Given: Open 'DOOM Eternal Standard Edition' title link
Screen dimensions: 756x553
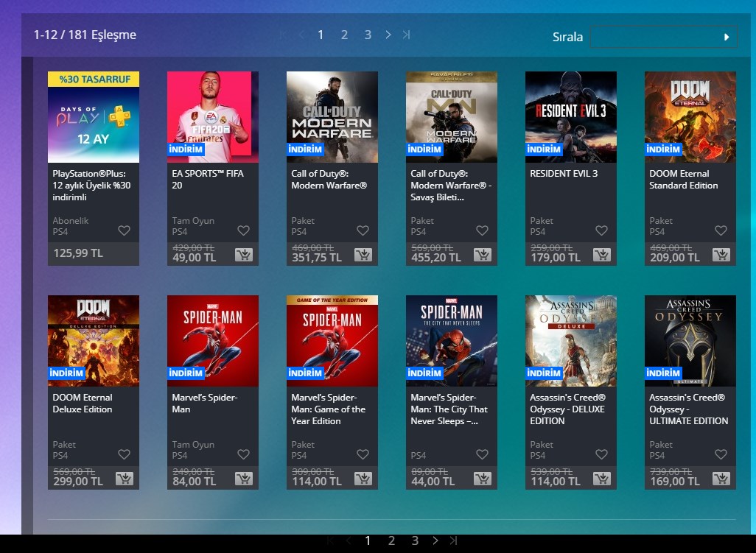Looking at the screenshot, I should pyautogui.click(x=684, y=179).
